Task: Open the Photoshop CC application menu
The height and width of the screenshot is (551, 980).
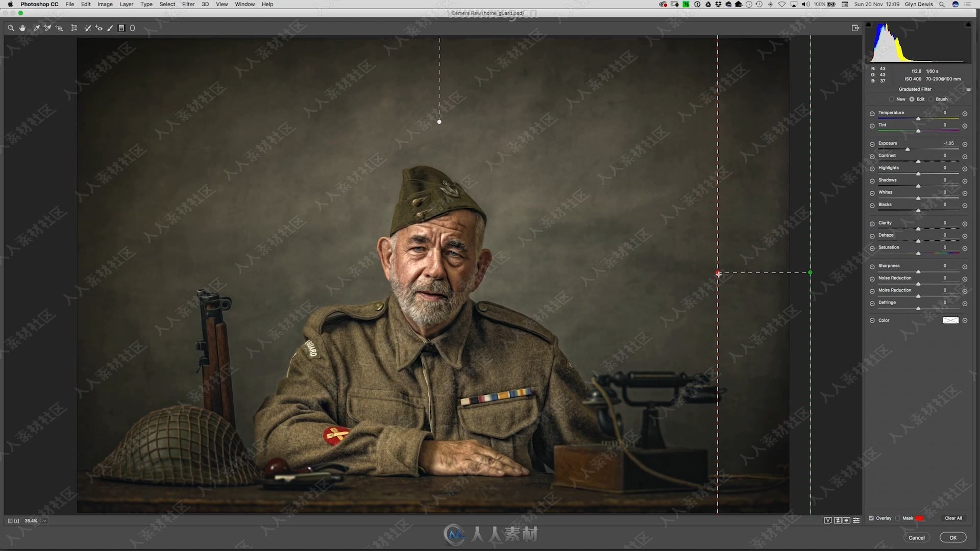Action: [x=39, y=4]
